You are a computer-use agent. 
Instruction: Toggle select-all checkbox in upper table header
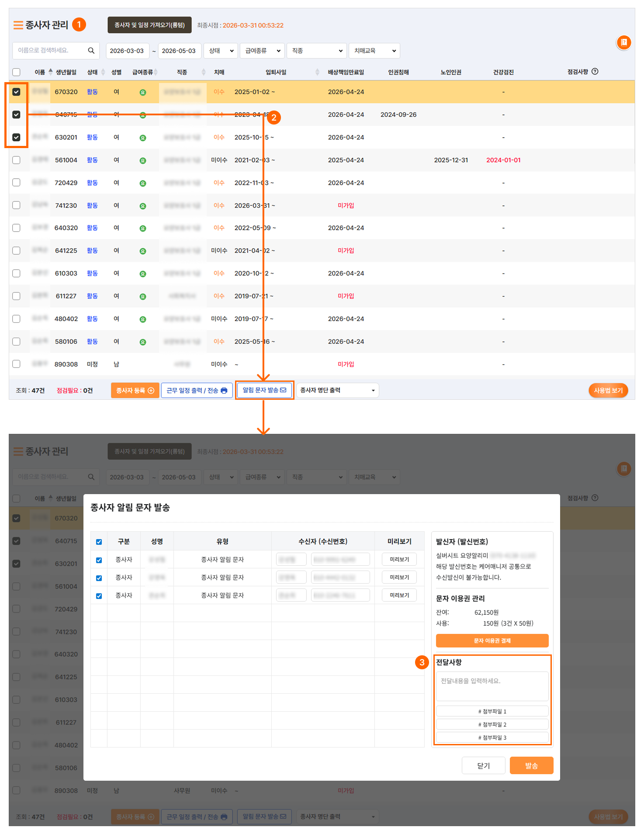tap(16, 72)
